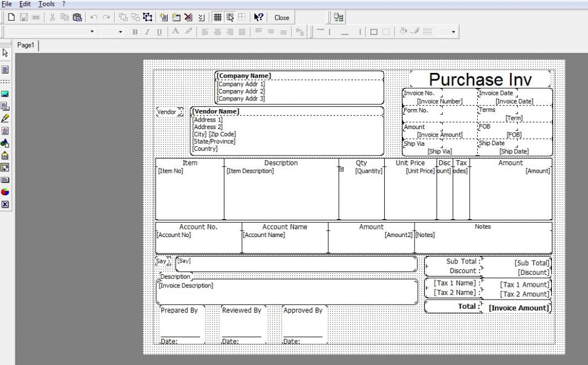The width and height of the screenshot is (588, 365).
Task: Click the Close button in toolbar
Action: point(281,18)
